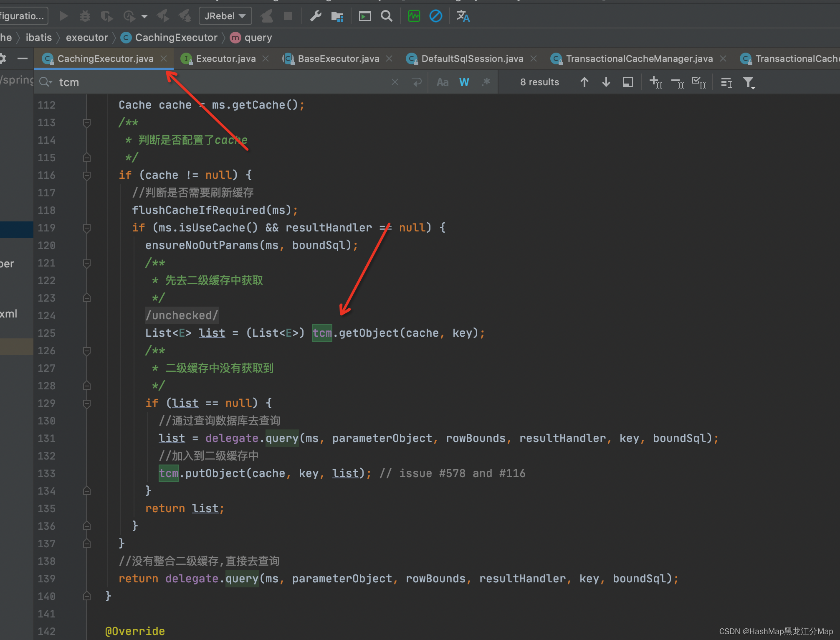Screen dimensions: 840x640
Task: Run with coverage shield icon
Action: [107, 16]
